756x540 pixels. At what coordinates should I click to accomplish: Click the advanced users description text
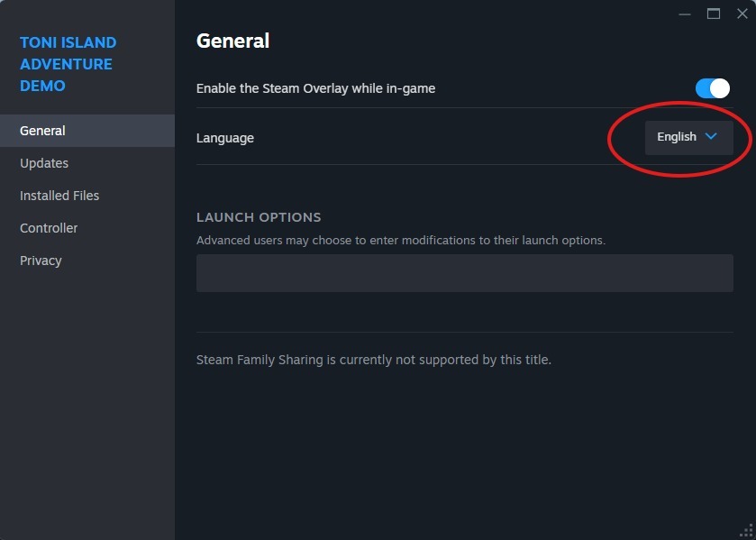400,240
